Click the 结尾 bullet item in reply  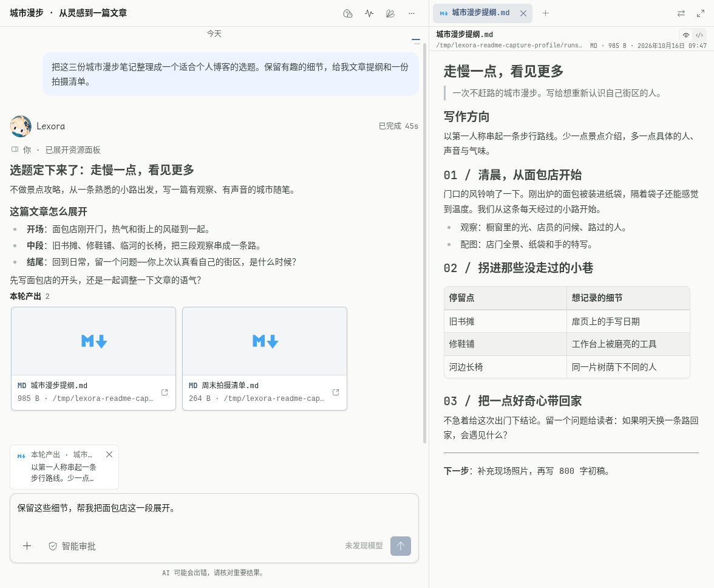(x=161, y=262)
